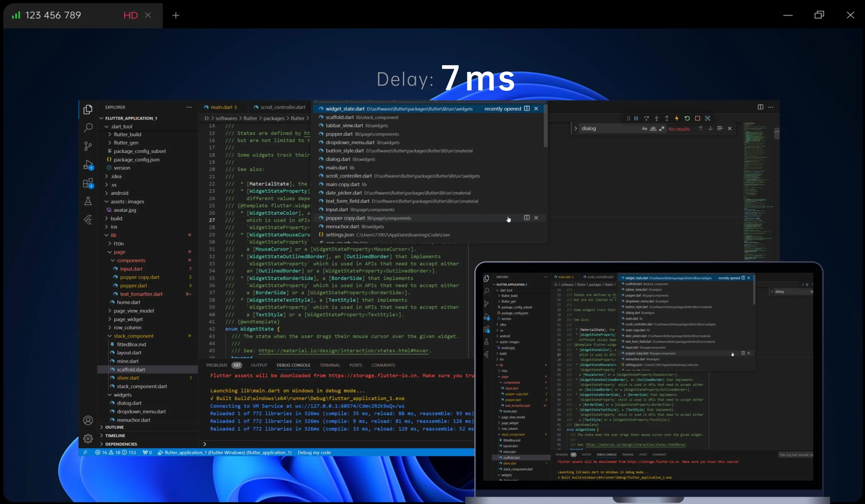865x504 pixels.
Task: Open the errors and warnings counter in status bar
Action: 116,453
